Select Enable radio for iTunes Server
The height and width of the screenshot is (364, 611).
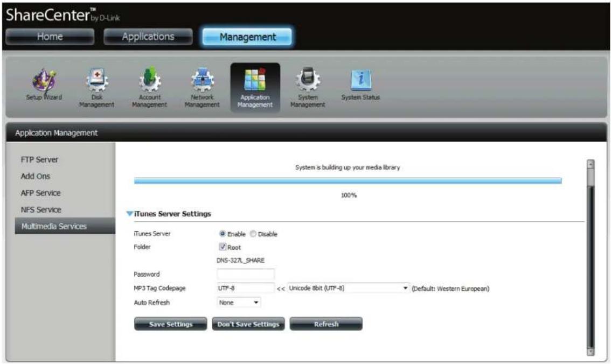point(222,234)
